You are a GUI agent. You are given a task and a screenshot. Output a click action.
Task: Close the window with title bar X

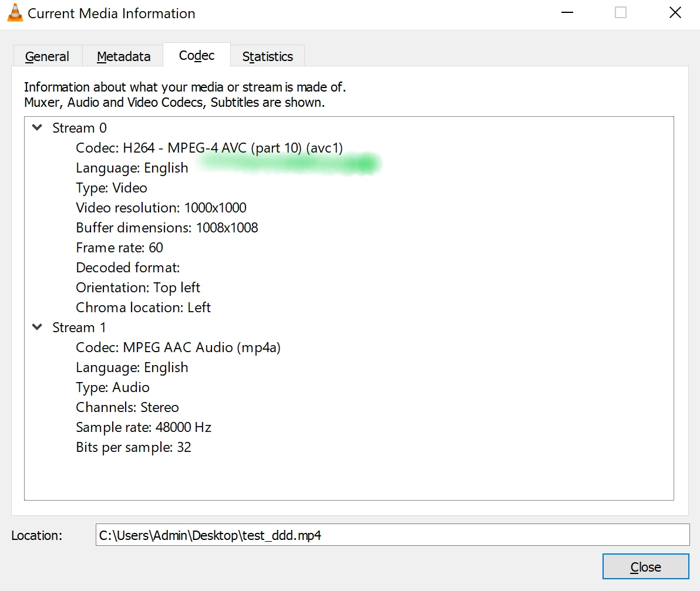tap(675, 12)
